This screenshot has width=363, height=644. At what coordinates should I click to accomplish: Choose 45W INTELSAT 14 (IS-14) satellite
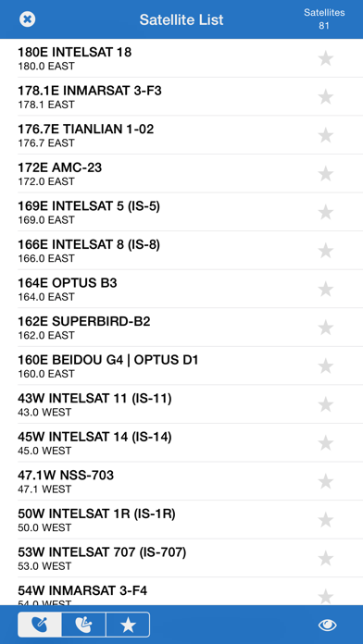pyautogui.click(x=181, y=442)
